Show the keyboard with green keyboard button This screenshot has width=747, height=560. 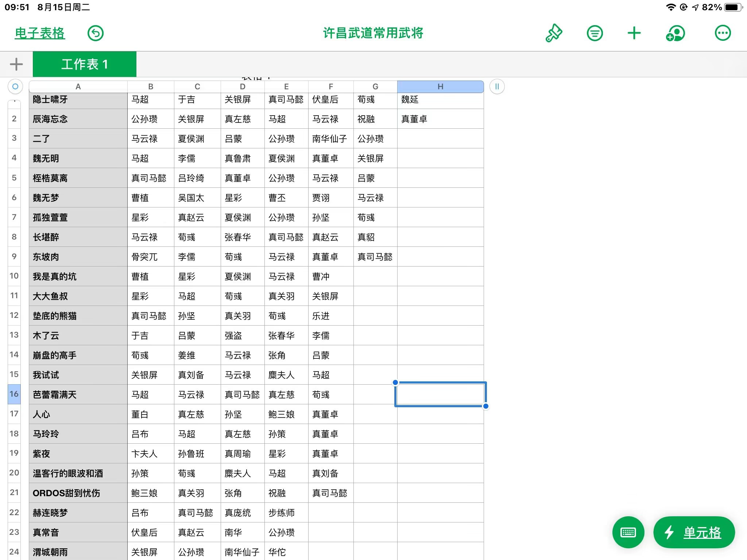[x=628, y=532]
